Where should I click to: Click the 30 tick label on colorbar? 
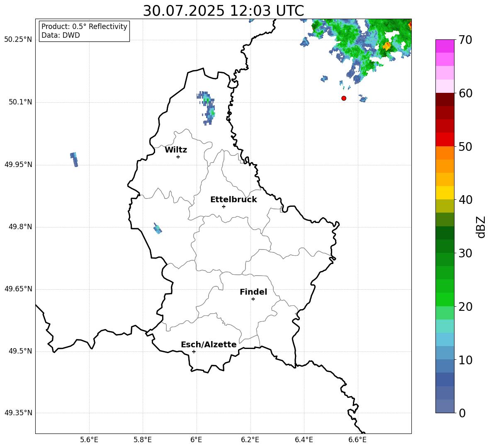coord(465,253)
